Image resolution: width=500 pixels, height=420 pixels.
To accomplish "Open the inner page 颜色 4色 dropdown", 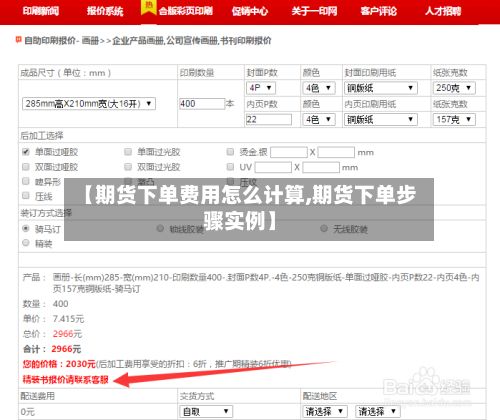I will click(319, 119).
